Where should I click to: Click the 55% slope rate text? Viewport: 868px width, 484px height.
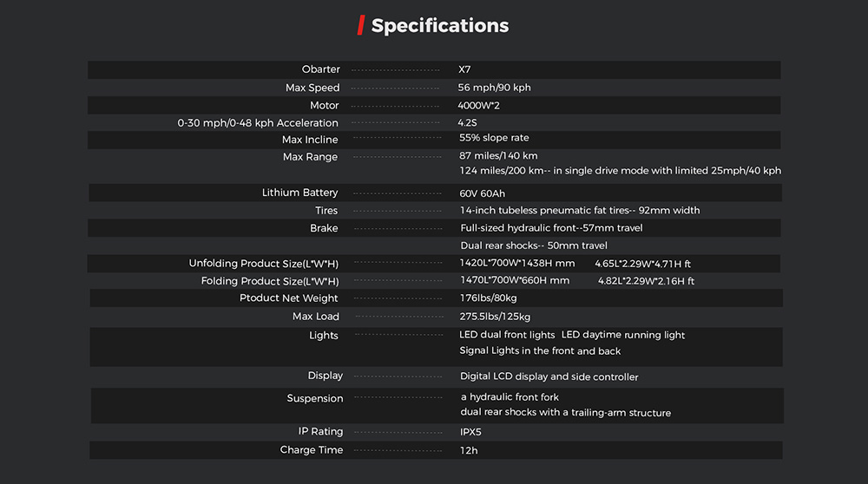click(494, 138)
